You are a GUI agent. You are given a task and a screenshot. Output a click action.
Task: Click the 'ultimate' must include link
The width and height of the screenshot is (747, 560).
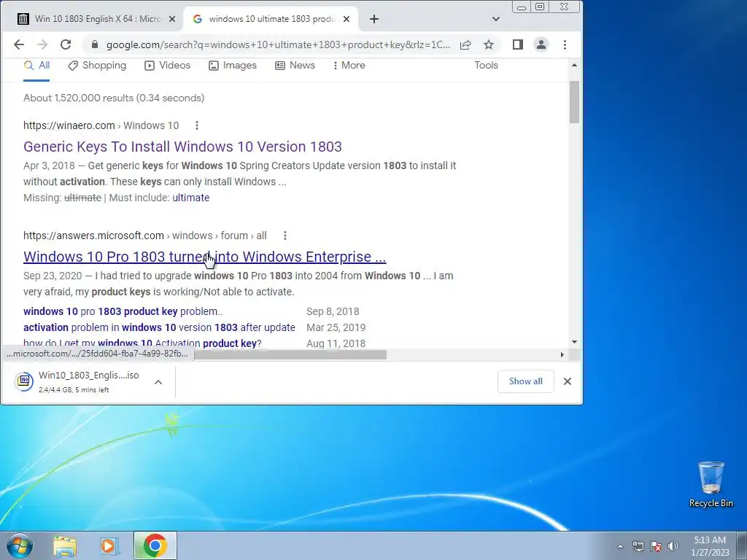pyautogui.click(x=190, y=198)
